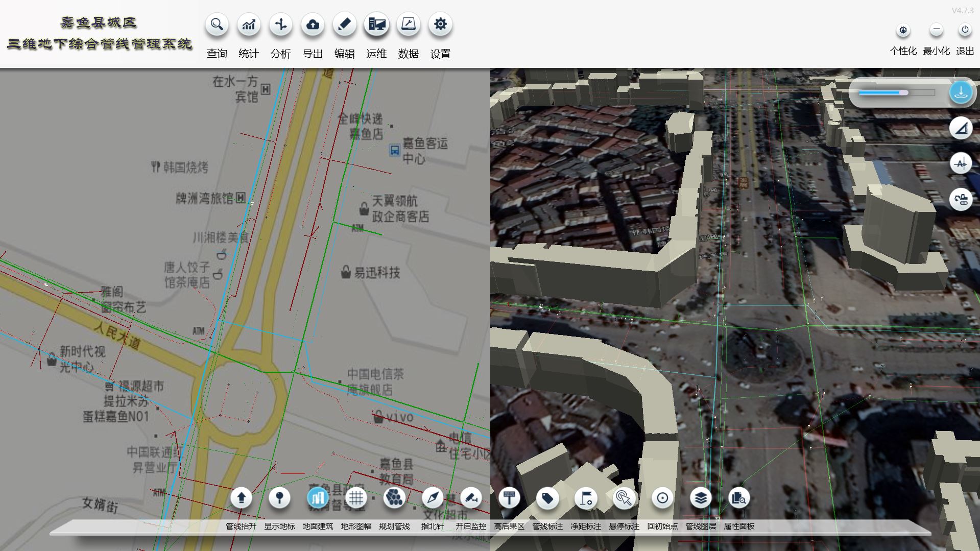
Task: Click the 管线标注 pipeline label tag icon
Action: pyautogui.click(x=547, y=498)
